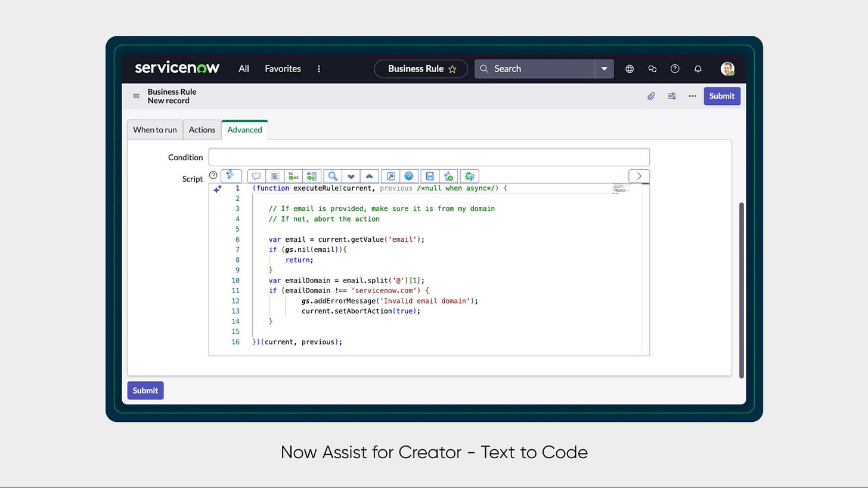The height and width of the screenshot is (488, 868).
Task: Click the format code toolbar icon
Action: tap(275, 176)
